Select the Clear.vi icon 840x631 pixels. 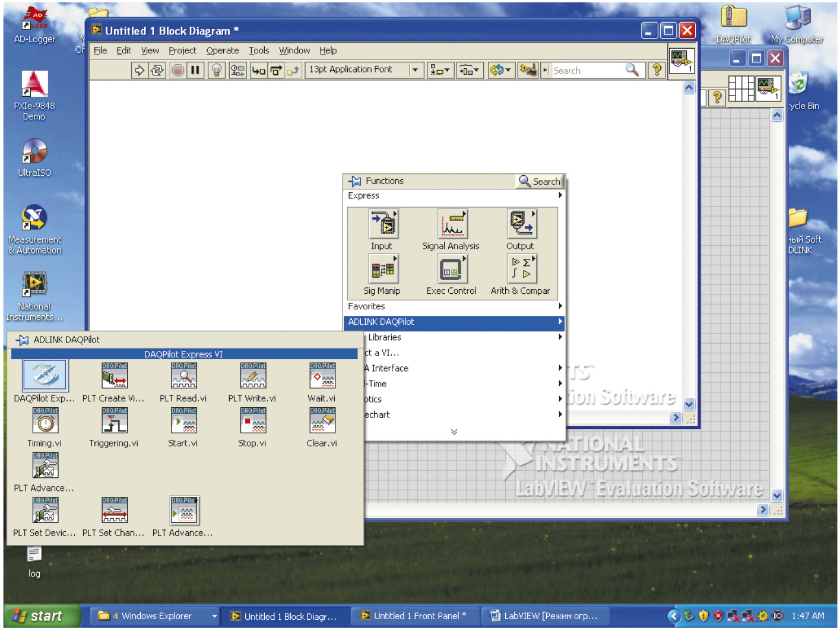point(322,421)
